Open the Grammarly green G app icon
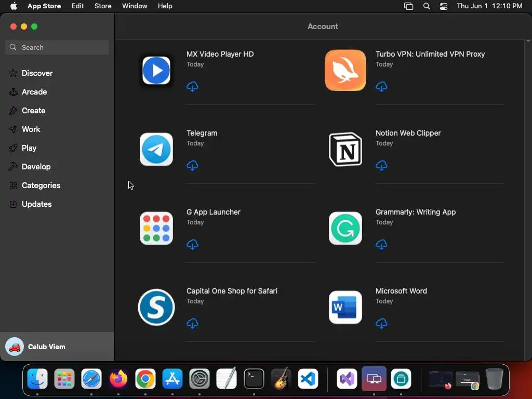This screenshot has height=399, width=532. [x=345, y=229]
